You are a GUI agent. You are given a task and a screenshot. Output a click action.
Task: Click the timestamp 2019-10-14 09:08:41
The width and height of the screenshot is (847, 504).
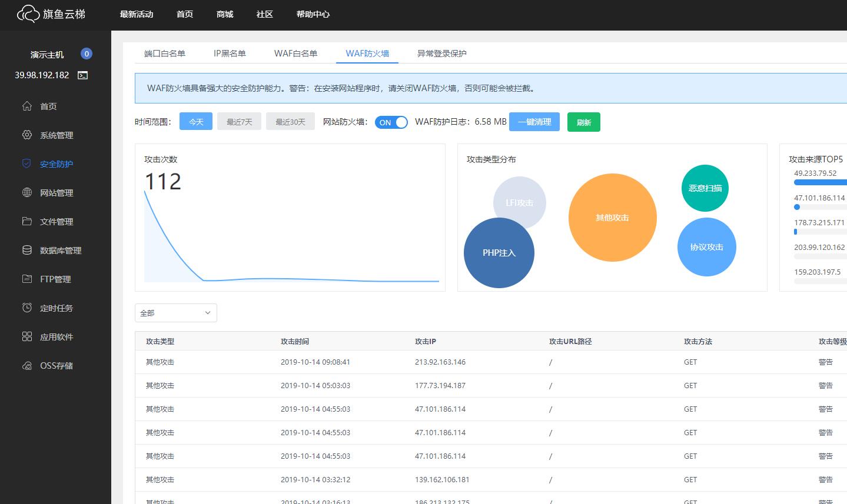(x=315, y=362)
